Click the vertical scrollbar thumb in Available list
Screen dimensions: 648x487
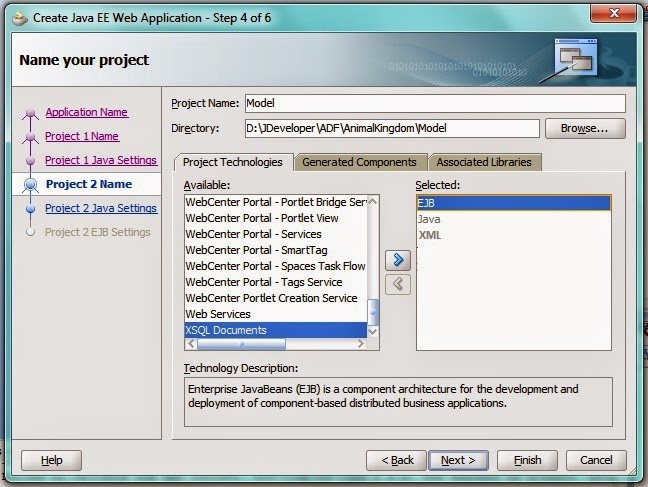[x=373, y=313]
